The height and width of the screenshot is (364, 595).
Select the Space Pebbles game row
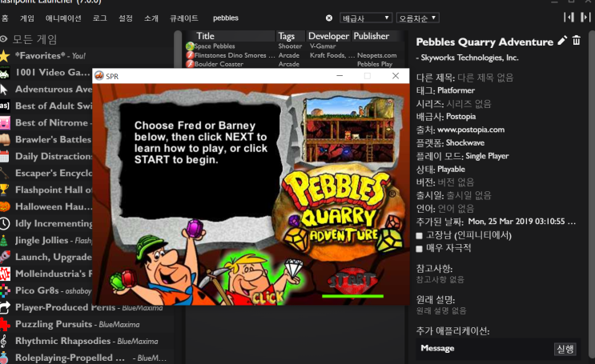[294, 46]
